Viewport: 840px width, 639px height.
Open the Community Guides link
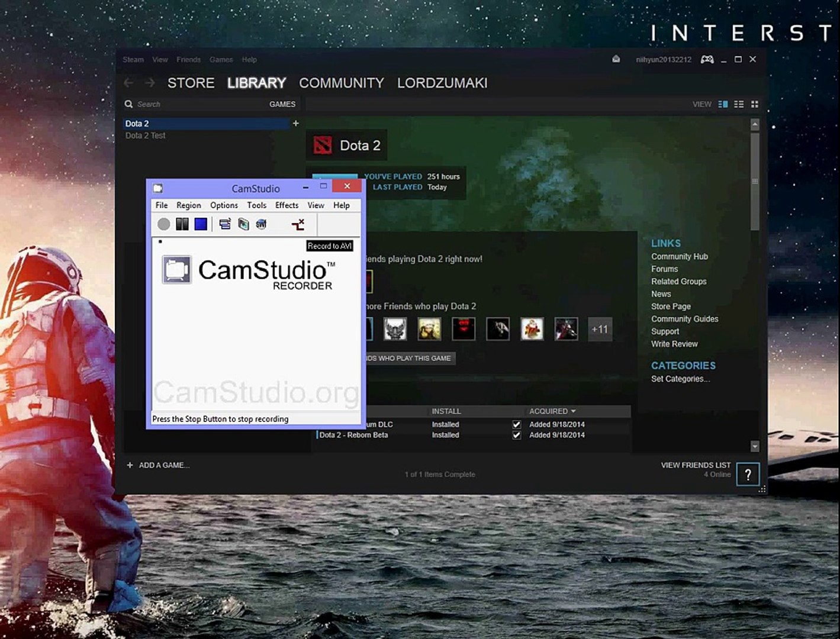point(685,319)
